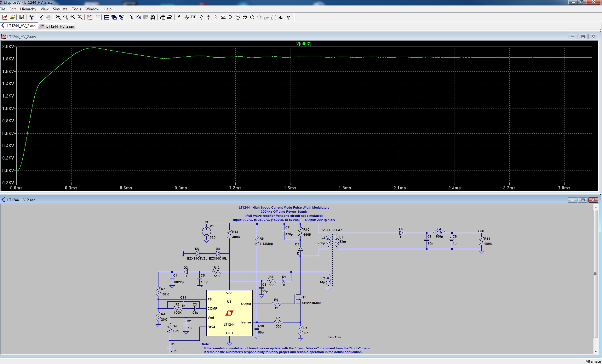Select the Ground symbol tool

click(187, 17)
